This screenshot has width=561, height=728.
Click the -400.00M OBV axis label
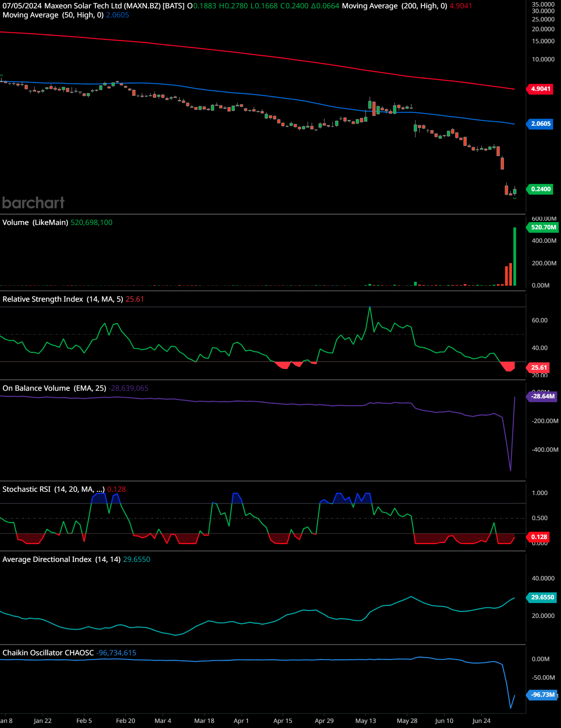[x=545, y=450]
